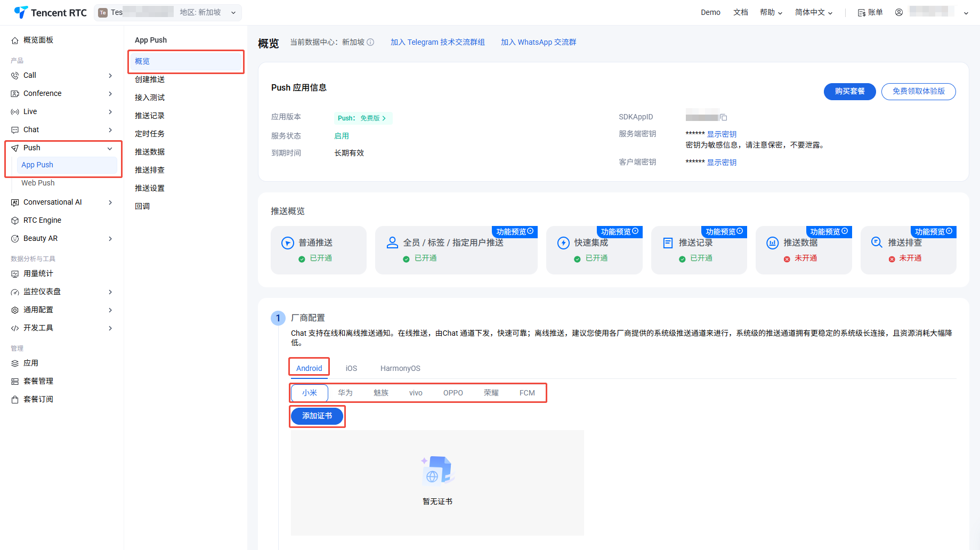Select the OPPO vendor tab
The width and height of the screenshot is (980, 550).
pos(453,393)
